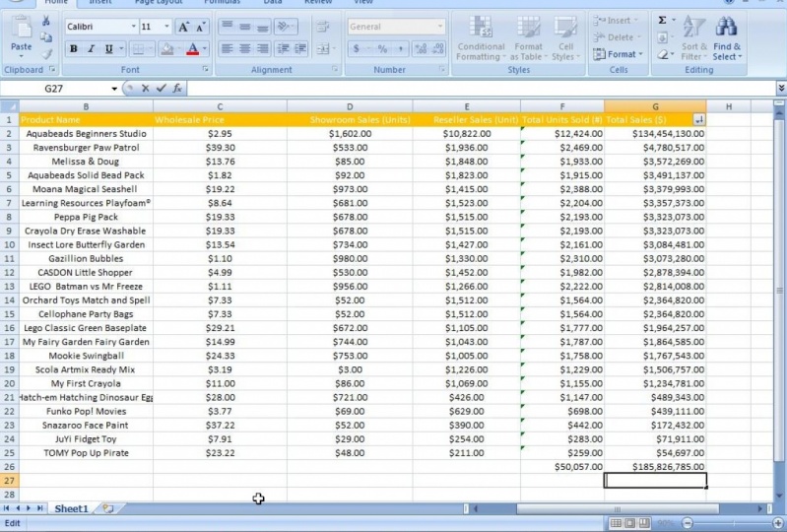
Task: Click the Decrease Indent icon
Action: click(283, 48)
